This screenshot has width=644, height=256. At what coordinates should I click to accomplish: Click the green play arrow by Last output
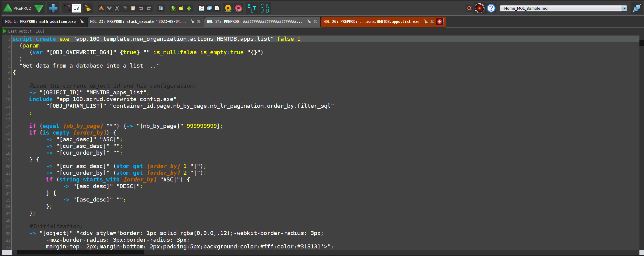(4, 31)
